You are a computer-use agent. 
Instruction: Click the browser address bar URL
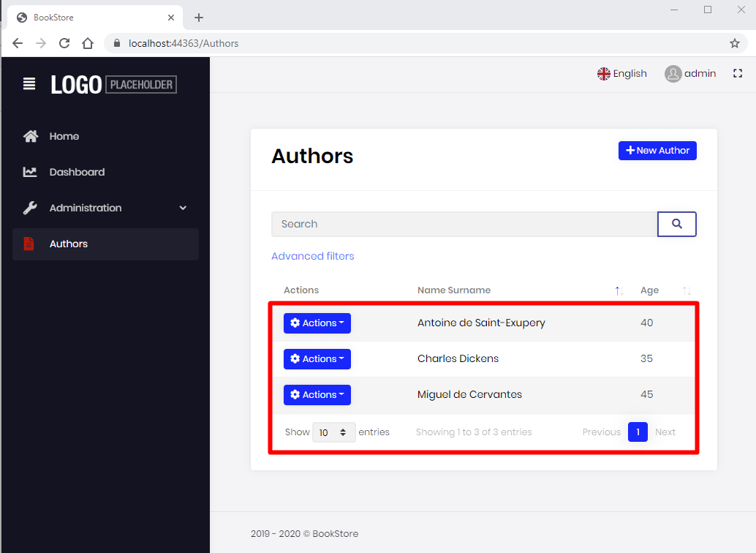click(x=184, y=43)
